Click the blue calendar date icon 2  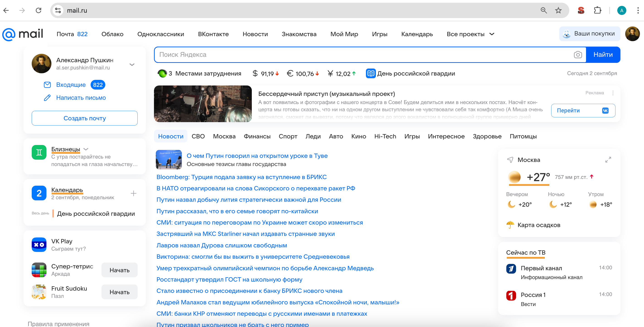pos(39,193)
